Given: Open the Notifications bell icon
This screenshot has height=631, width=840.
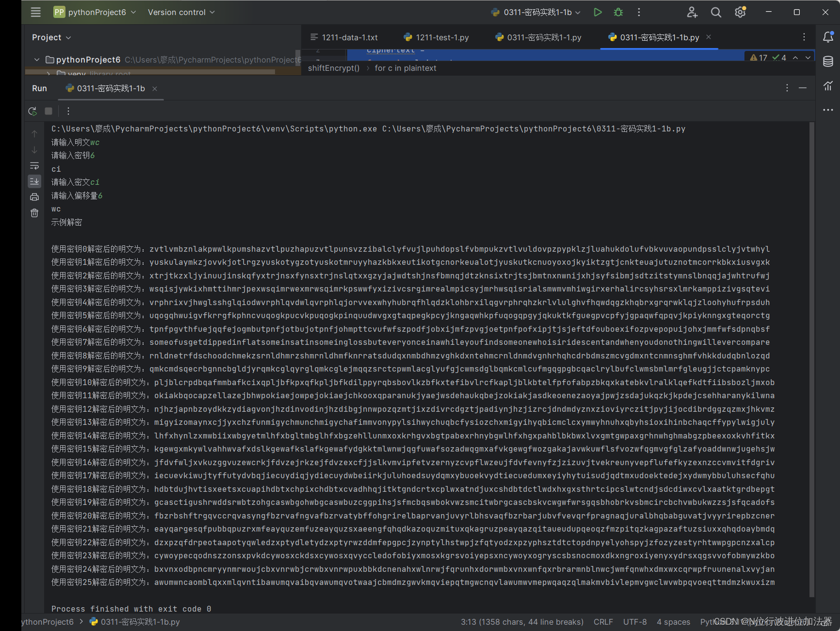Looking at the screenshot, I should coord(828,37).
